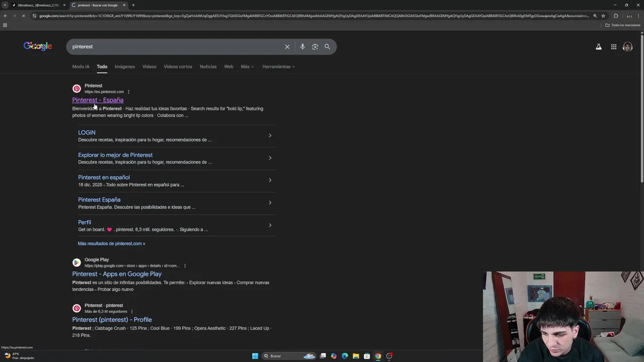Click the Chrome icon in taskbar

[x=378, y=356]
